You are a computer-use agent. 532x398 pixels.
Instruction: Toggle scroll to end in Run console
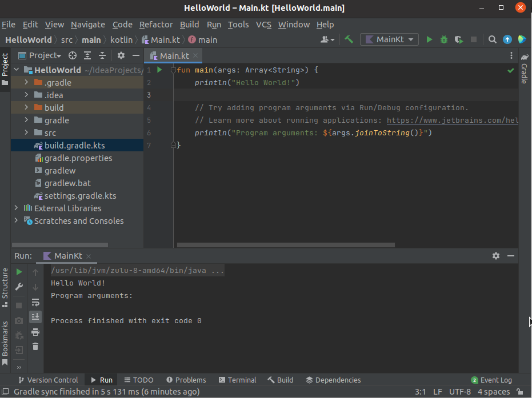[x=35, y=316]
